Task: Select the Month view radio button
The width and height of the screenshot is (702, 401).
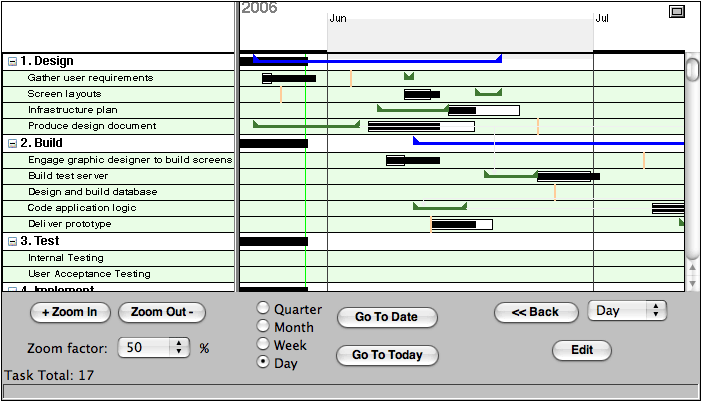Action: (x=263, y=326)
